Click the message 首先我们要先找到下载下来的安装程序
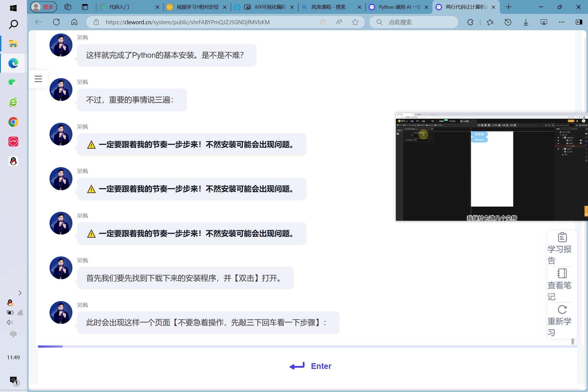The height and width of the screenshot is (392, 588). point(185,278)
